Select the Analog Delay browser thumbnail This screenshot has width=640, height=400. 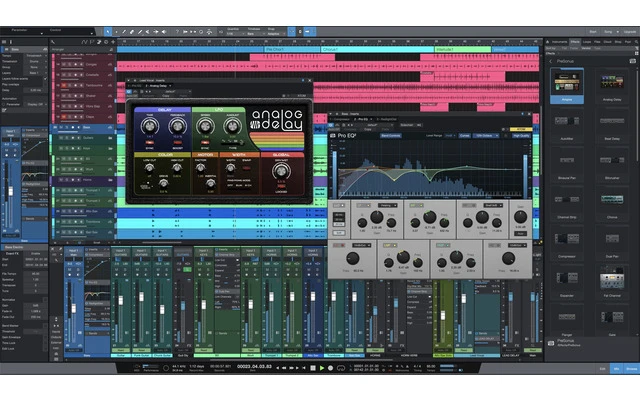(612, 86)
